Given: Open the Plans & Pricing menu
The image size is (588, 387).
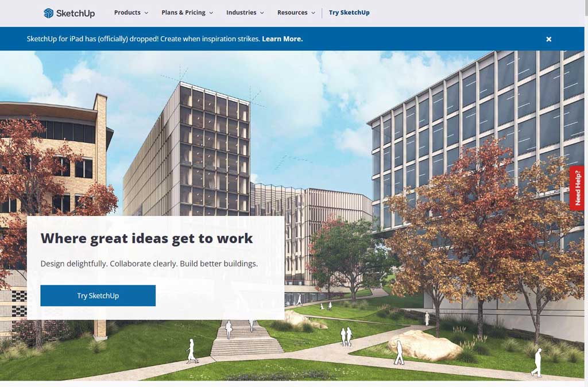Looking at the screenshot, I should coord(183,13).
